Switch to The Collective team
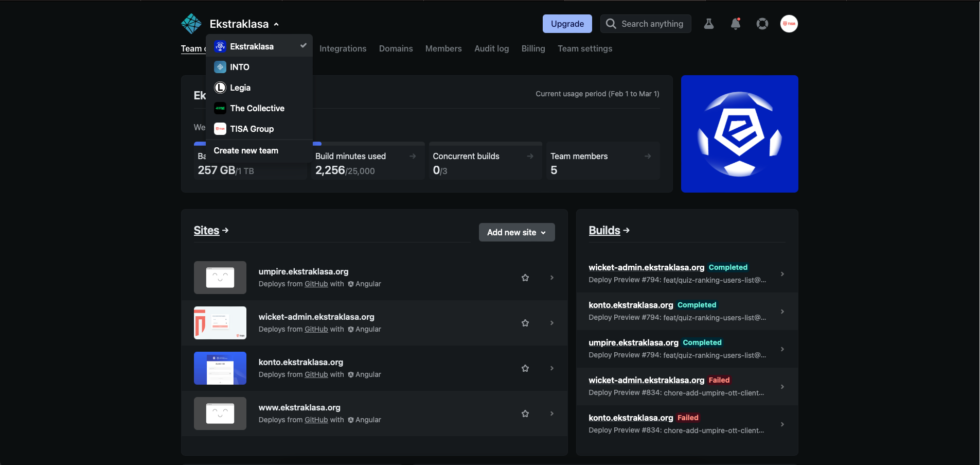This screenshot has width=980, height=465. [259, 108]
